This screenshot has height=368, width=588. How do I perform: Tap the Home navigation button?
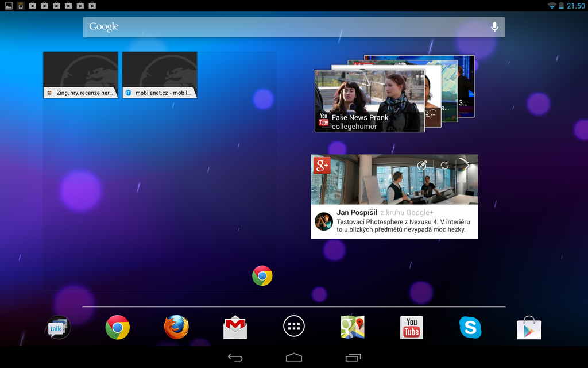tap(293, 356)
